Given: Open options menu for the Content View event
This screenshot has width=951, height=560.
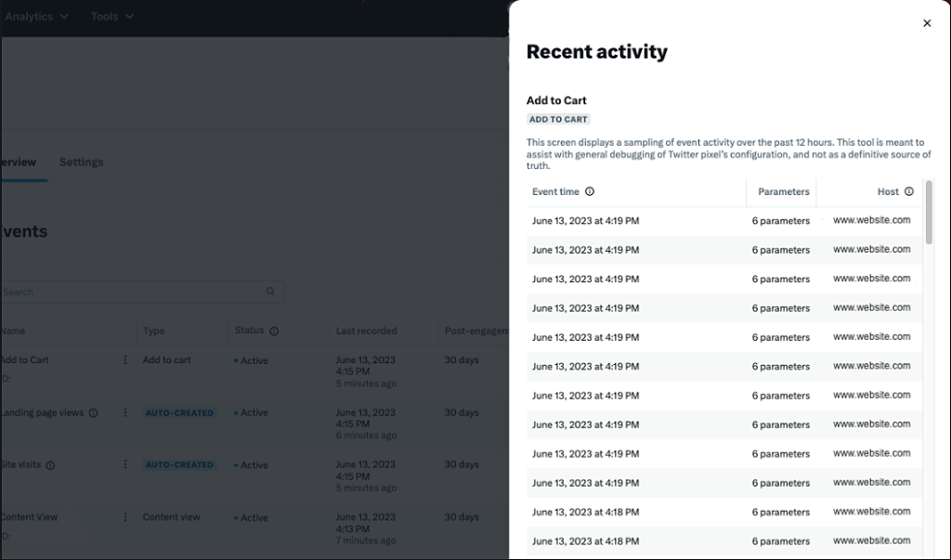Looking at the screenshot, I should click(125, 517).
